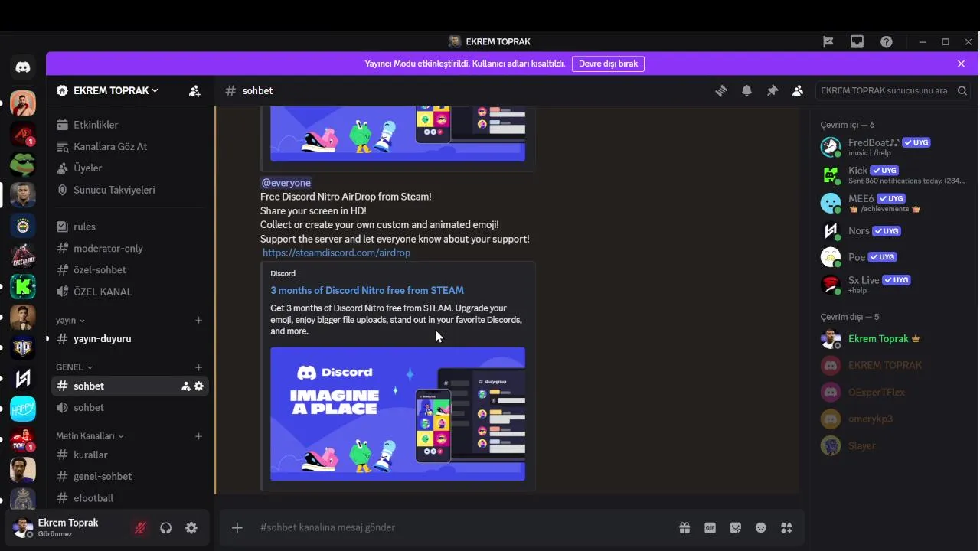Dismiss the streamer mode banner
Image resolution: width=980 pixels, height=551 pixels.
coord(961,64)
